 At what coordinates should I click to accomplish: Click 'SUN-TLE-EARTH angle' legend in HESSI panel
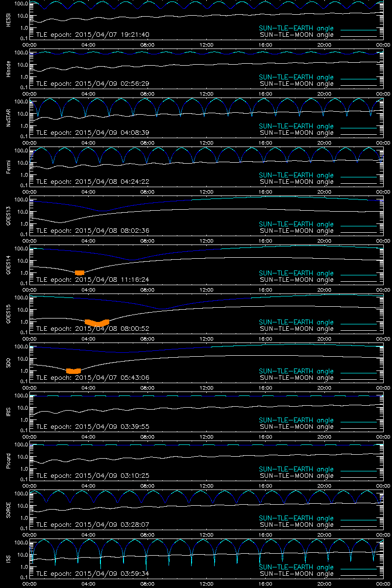[296, 28]
